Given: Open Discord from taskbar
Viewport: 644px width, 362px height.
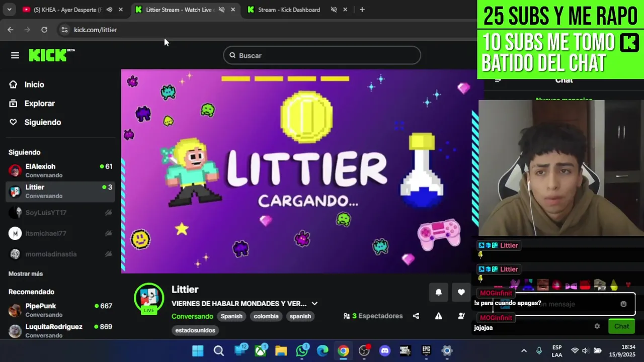Looking at the screenshot, I should coord(385,351).
